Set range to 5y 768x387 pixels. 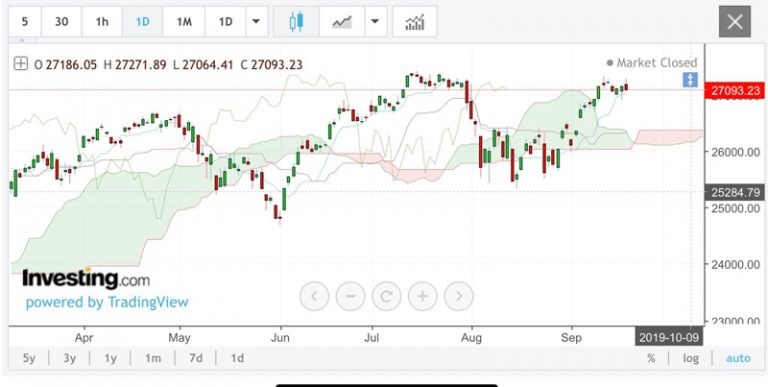click(29, 358)
